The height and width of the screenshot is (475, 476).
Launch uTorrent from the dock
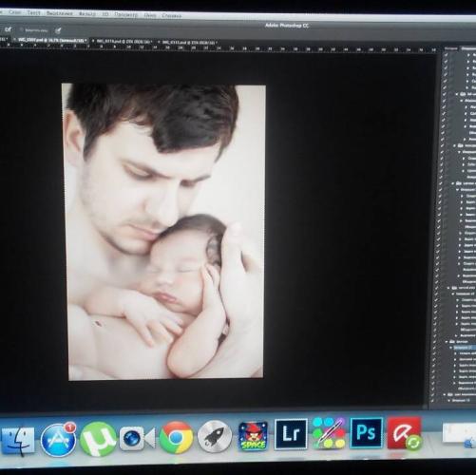(x=98, y=439)
